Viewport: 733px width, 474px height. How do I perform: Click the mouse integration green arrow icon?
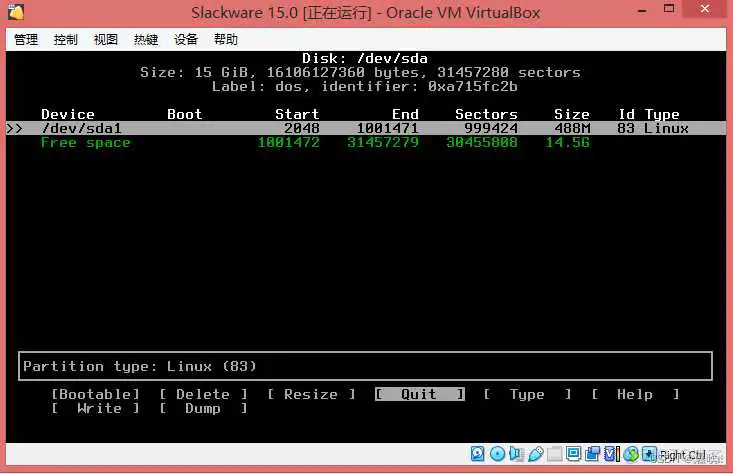coord(631,453)
